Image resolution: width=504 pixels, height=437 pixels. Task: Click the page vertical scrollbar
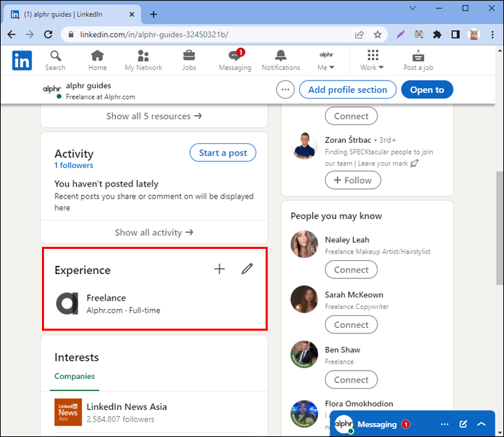(500, 229)
